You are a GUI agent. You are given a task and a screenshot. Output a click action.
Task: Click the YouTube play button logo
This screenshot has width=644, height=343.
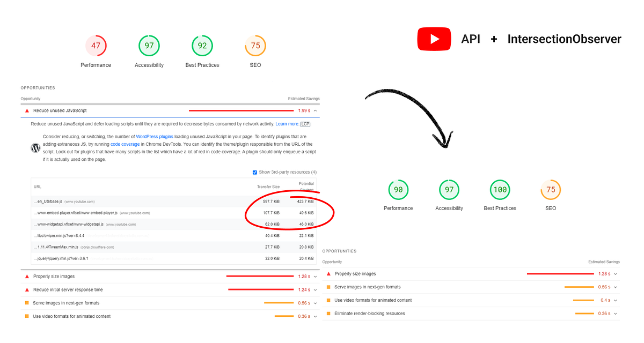(434, 39)
